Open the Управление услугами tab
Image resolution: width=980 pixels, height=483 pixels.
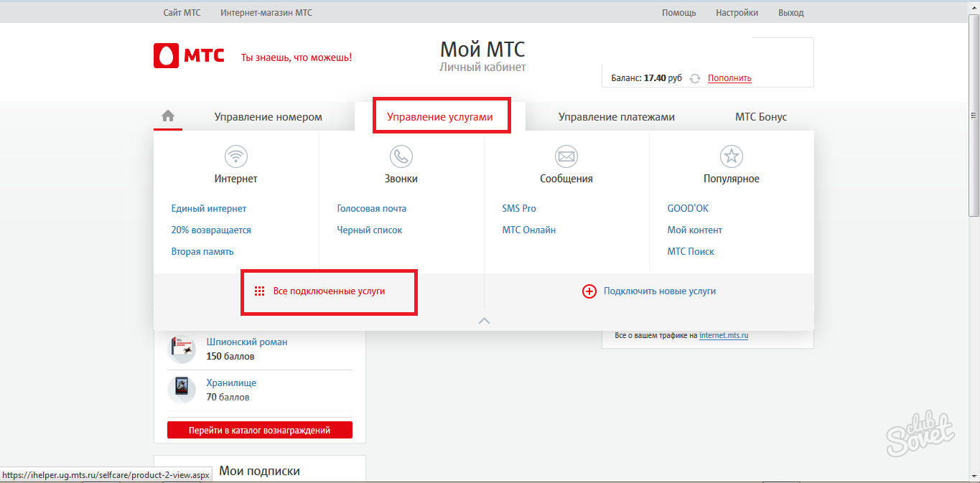click(x=440, y=117)
